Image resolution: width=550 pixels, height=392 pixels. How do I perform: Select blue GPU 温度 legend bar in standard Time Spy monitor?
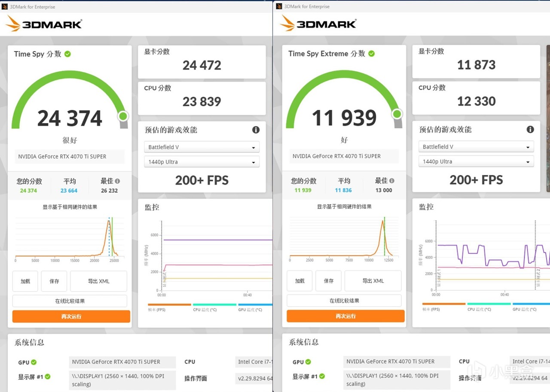[x=255, y=305]
